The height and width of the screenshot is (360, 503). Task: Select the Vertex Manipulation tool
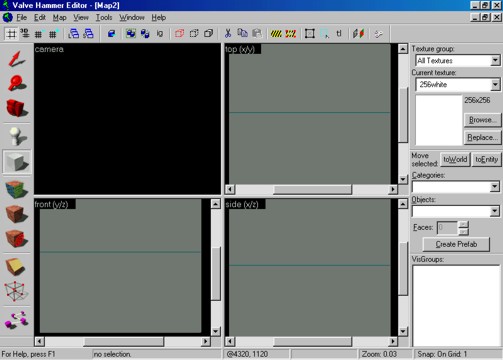point(17,292)
